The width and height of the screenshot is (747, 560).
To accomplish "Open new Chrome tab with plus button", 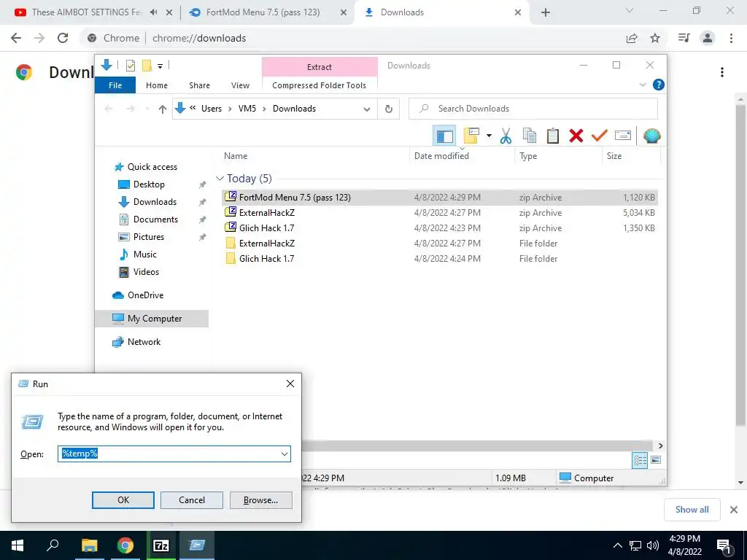I will point(546,12).
